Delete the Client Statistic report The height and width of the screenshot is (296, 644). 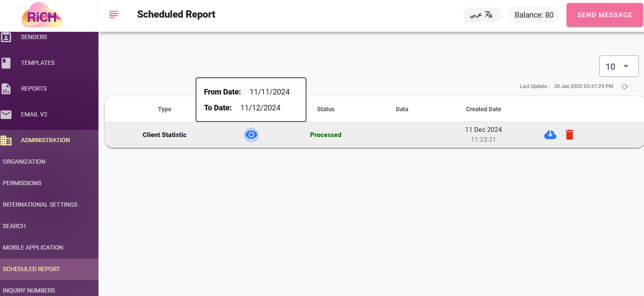[x=569, y=135]
